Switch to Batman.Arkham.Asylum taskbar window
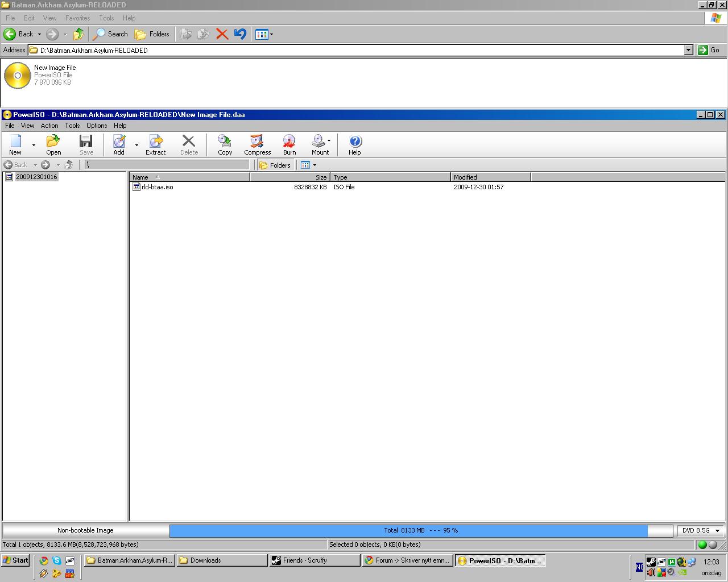This screenshot has width=728, height=582. coord(129,560)
